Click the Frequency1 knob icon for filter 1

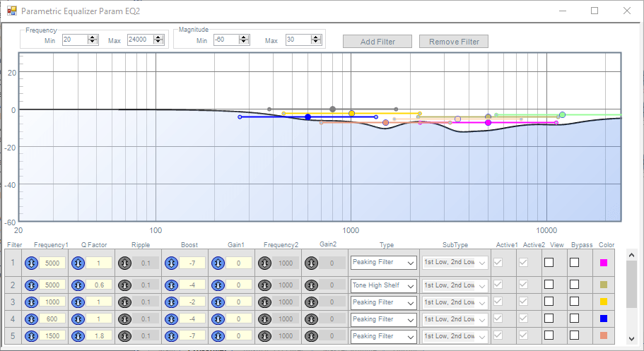click(x=32, y=263)
